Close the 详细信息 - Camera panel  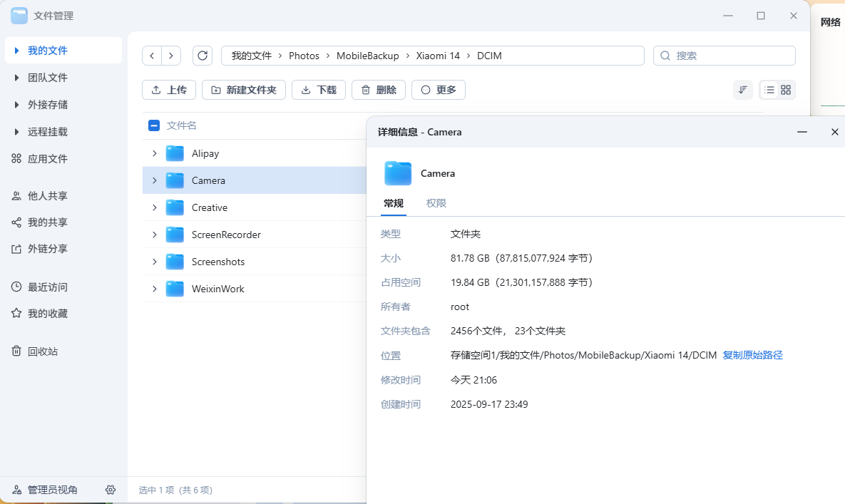point(835,132)
